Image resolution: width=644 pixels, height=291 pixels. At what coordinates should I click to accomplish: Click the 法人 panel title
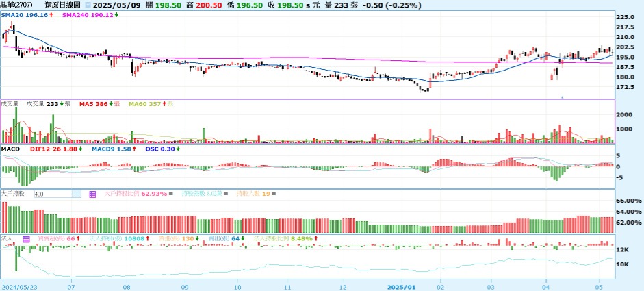[8, 238]
